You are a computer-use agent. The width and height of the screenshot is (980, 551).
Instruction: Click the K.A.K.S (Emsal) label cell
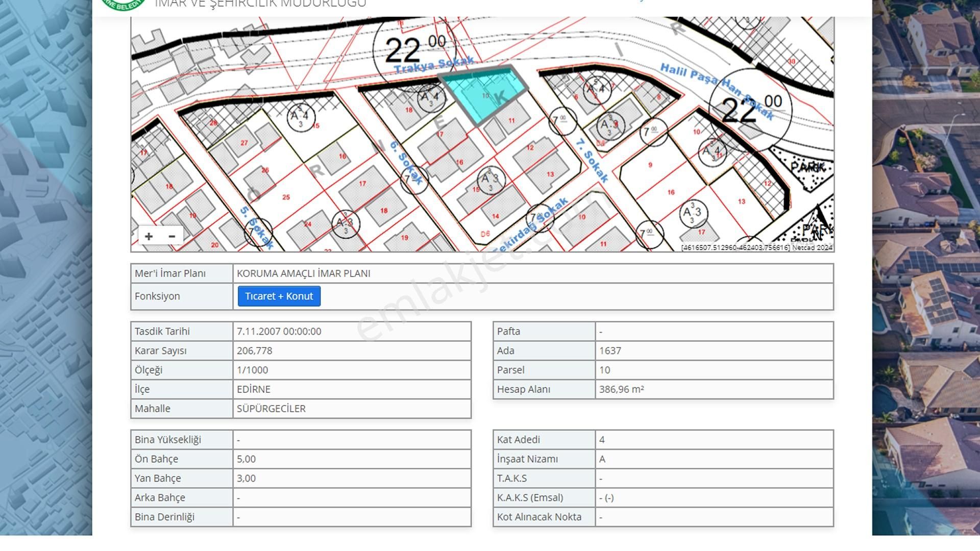544,498
